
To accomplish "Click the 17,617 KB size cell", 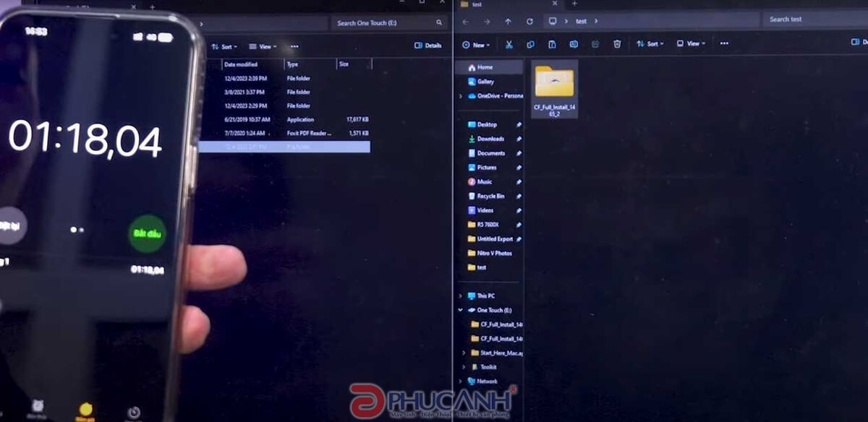I will coord(357,119).
